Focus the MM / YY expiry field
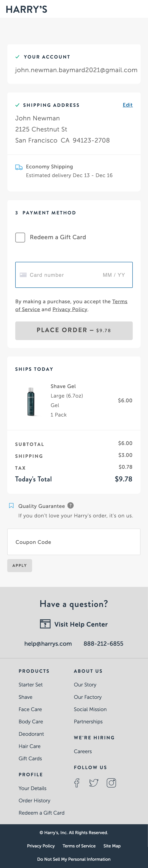148x868 pixels. [114, 275]
